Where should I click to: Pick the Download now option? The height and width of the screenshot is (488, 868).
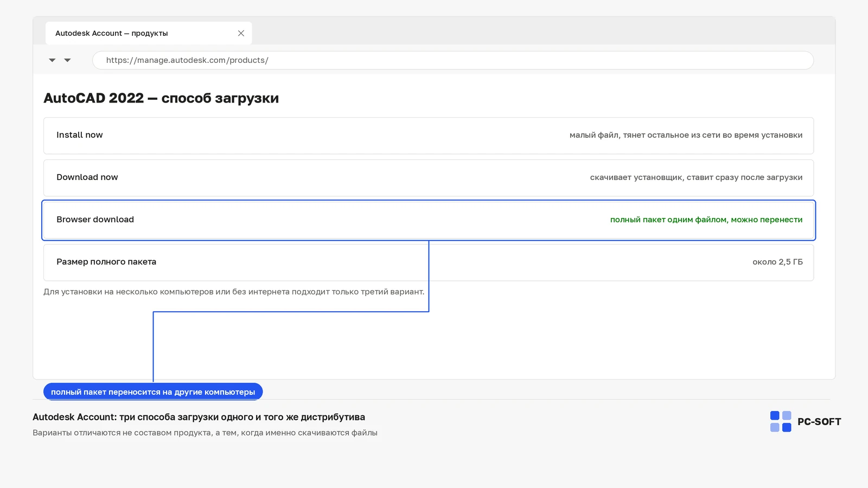tap(429, 178)
